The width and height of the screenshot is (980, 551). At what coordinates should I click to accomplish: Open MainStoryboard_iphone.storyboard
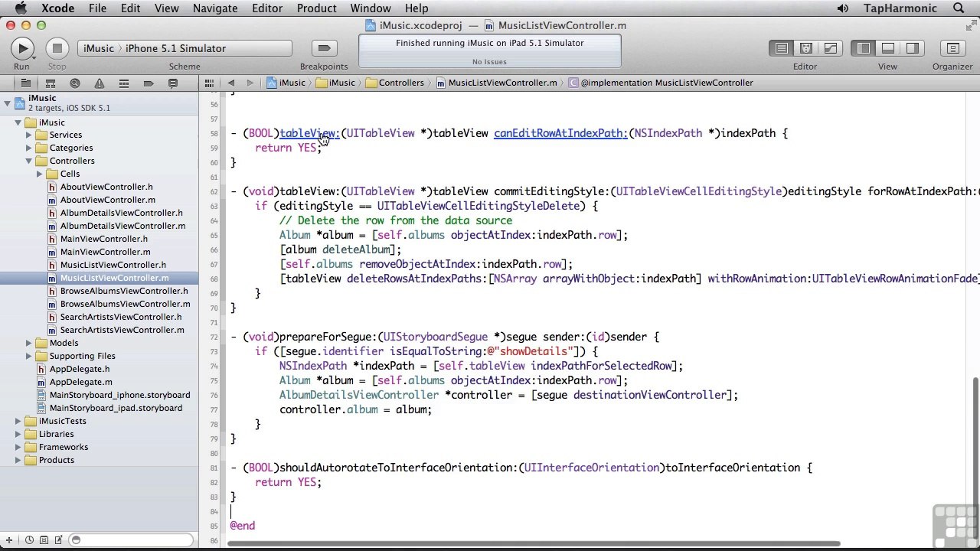119,395
